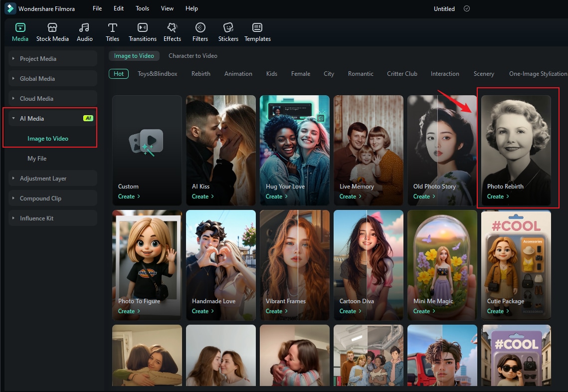The width and height of the screenshot is (568, 392).
Task: Open the Titles section icon
Action: [x=112, y=27]
